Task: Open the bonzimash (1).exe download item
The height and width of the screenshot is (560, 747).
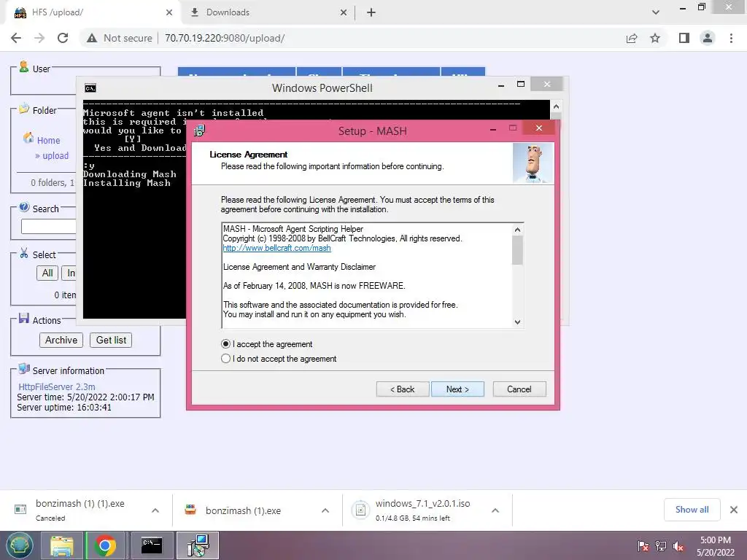Action: [243, 510]
